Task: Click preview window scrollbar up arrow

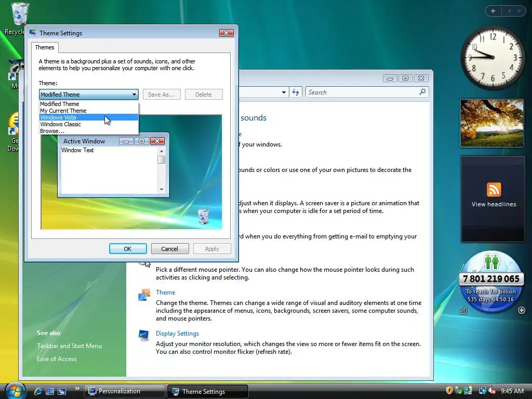Action: pos(162,151)
